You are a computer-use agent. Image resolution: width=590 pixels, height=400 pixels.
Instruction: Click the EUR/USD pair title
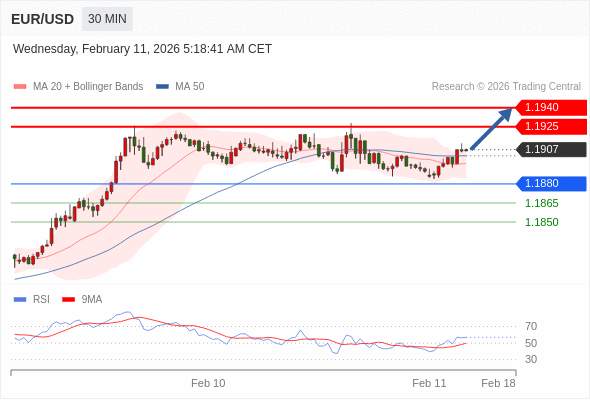[x=43, y=19]
